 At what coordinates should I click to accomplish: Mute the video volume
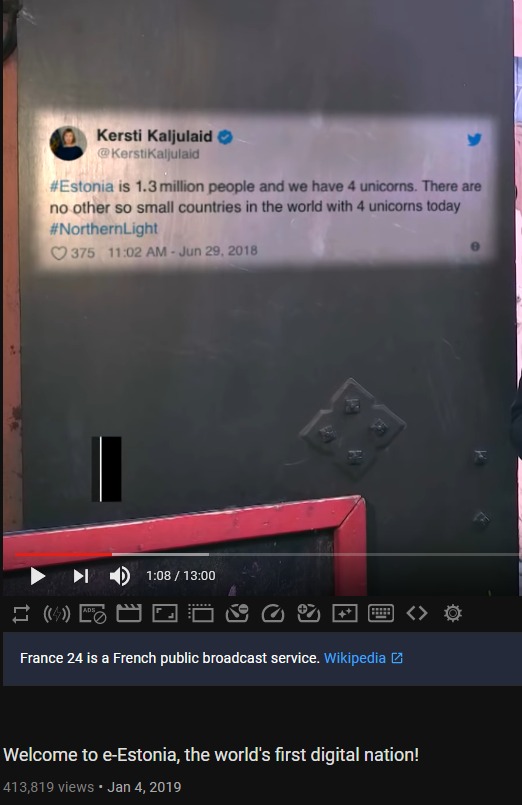tap(120, 576)
